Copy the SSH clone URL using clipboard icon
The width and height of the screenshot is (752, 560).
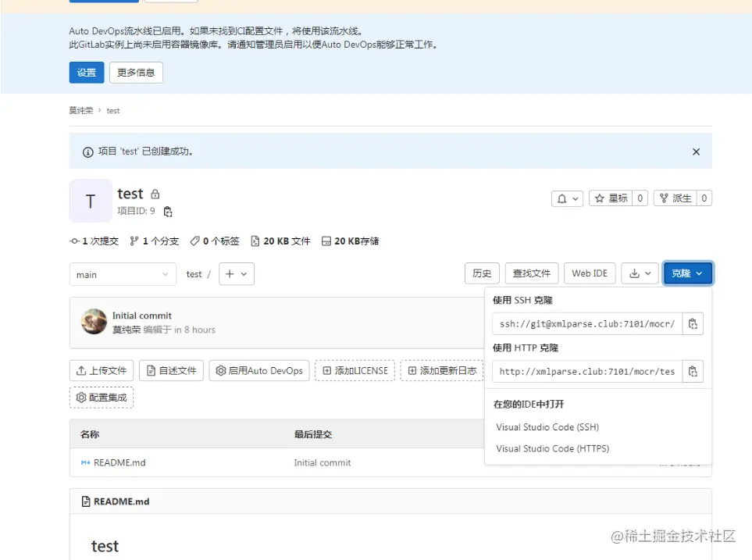pyautogui.click(x=693, y=323)
